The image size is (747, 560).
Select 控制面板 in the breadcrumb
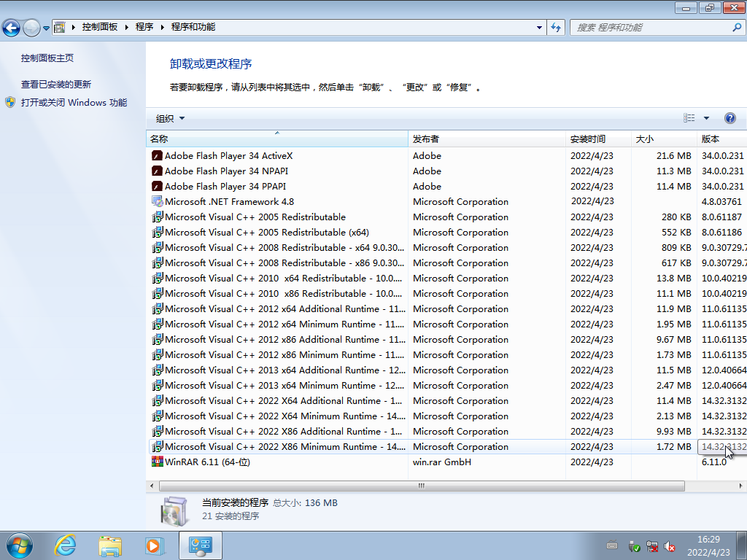click(99, 27)
